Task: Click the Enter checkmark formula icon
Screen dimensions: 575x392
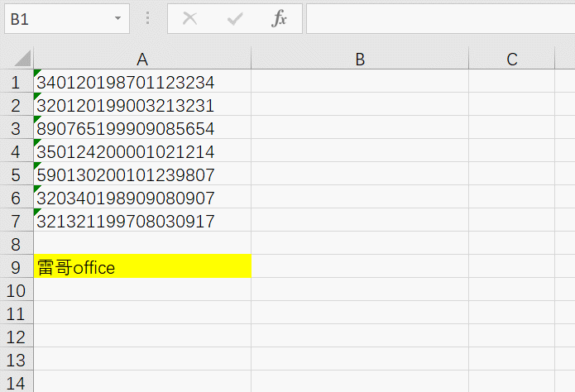Action: 235,19
